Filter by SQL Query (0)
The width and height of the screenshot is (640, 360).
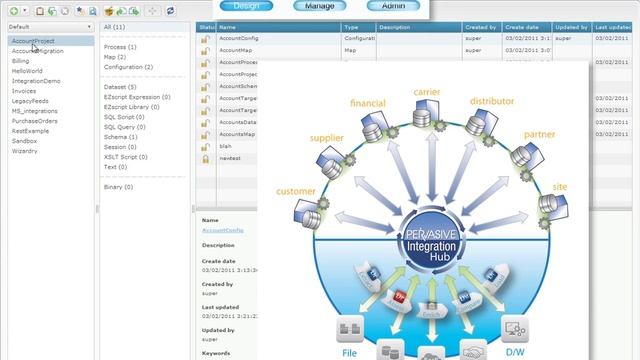tap(124, 127)
